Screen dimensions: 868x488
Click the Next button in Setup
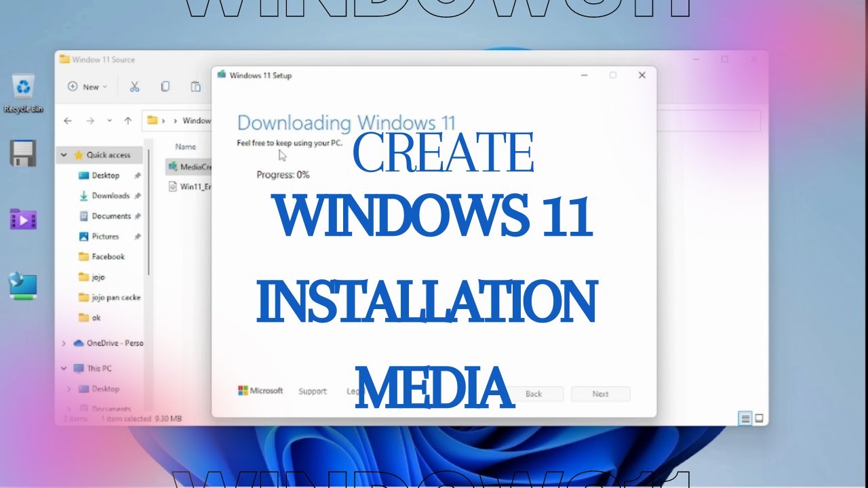(601, 394)
